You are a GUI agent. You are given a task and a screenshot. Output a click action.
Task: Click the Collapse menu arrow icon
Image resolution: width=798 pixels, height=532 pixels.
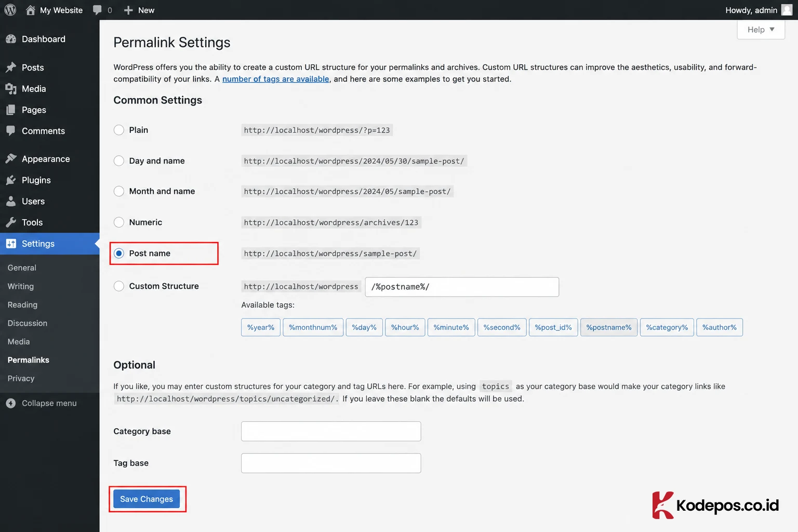click(x=11, y=403)
